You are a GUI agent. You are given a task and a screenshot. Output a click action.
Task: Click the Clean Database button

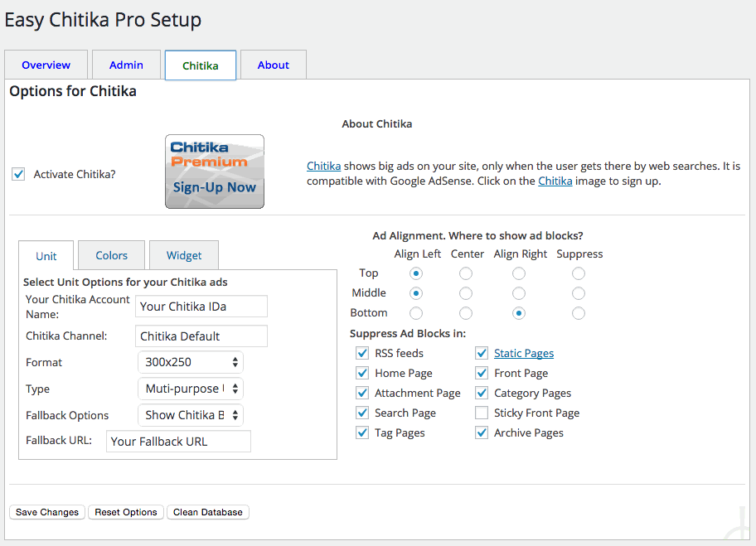pyautogui.click(x=208, y=512)
